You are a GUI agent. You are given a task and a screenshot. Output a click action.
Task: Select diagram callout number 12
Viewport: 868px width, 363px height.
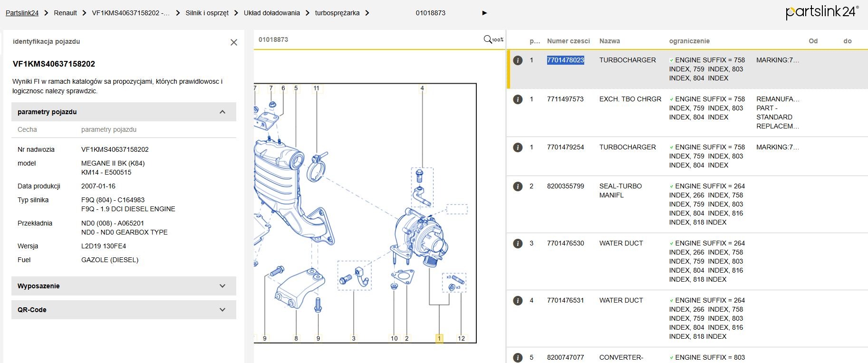(x=461, y=338)
